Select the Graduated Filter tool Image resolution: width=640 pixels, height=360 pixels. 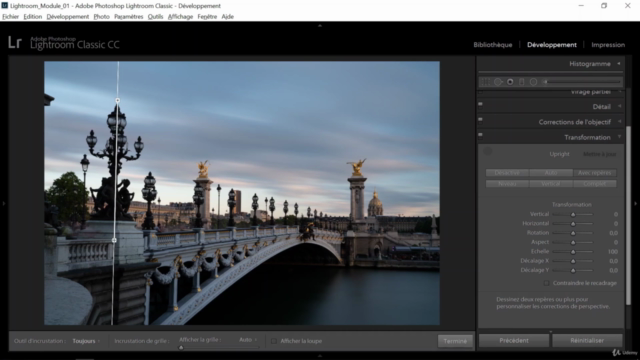coord(522,82)
